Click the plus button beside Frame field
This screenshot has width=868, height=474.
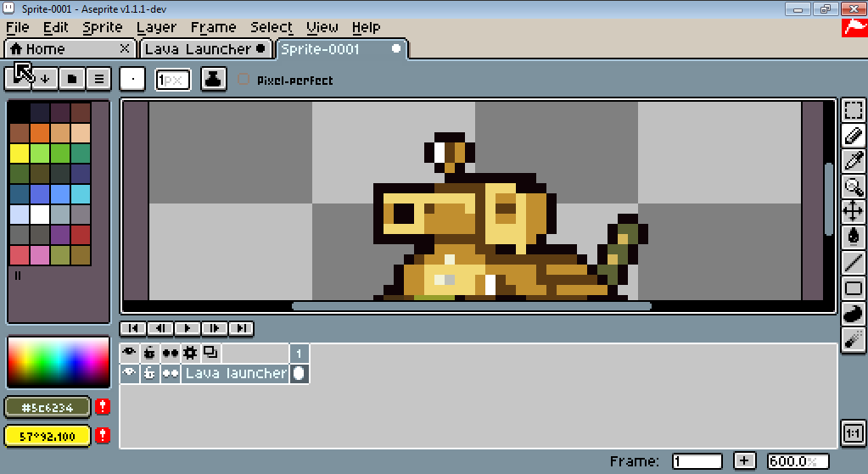coord(745,460)
